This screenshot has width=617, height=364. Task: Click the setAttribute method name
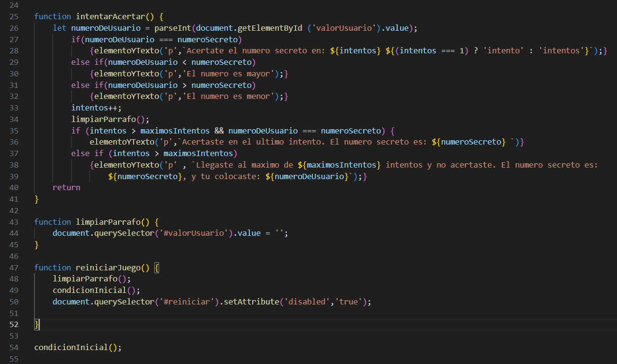[249, 302]
